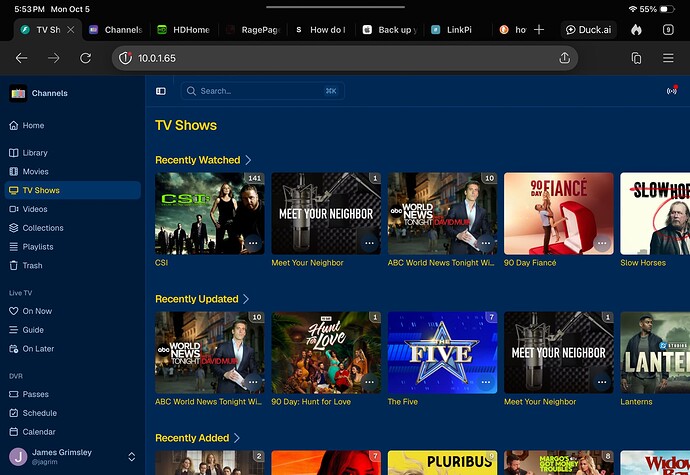Image resolution: width=690 pixels, height=475 pixels.
Task: Tap the site privacy shield icon
Action: pyautogui.click(x=125, y=58)
